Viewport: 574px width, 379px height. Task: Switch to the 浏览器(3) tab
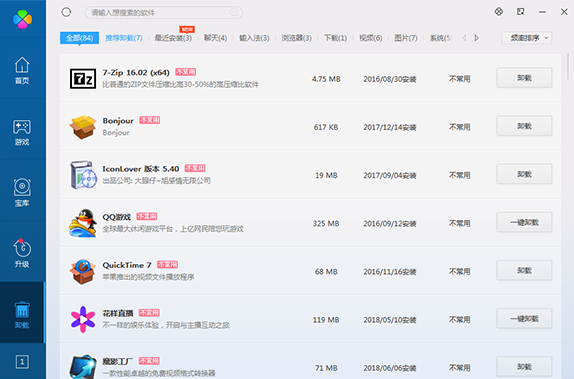pos(297,38)
